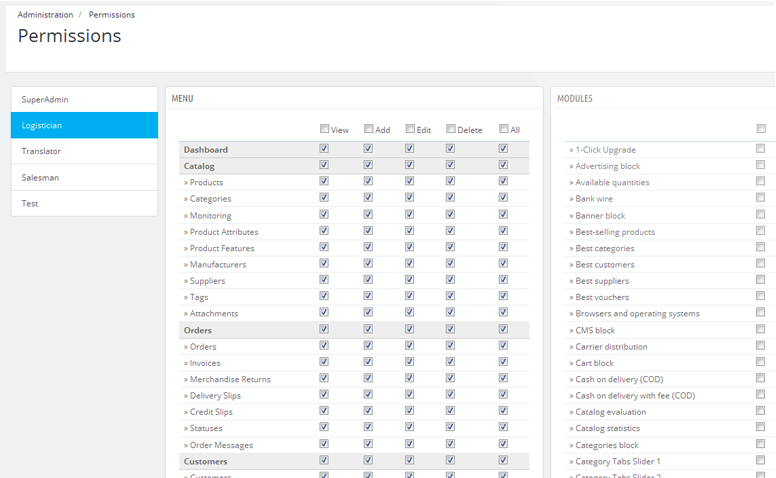Toggle the Delete column header checkbox
Image resolution: width=776 pixels, height=478 pixels.
(x=450, y=129)
